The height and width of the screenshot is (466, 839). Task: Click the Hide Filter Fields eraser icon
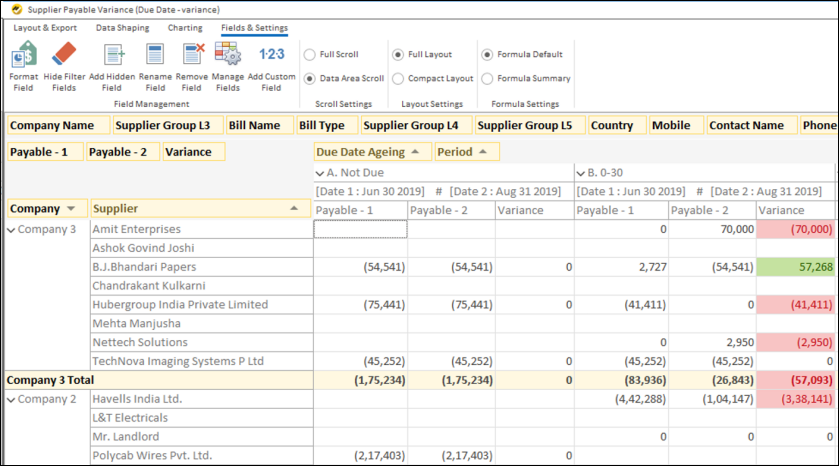(x=62, y=54)
